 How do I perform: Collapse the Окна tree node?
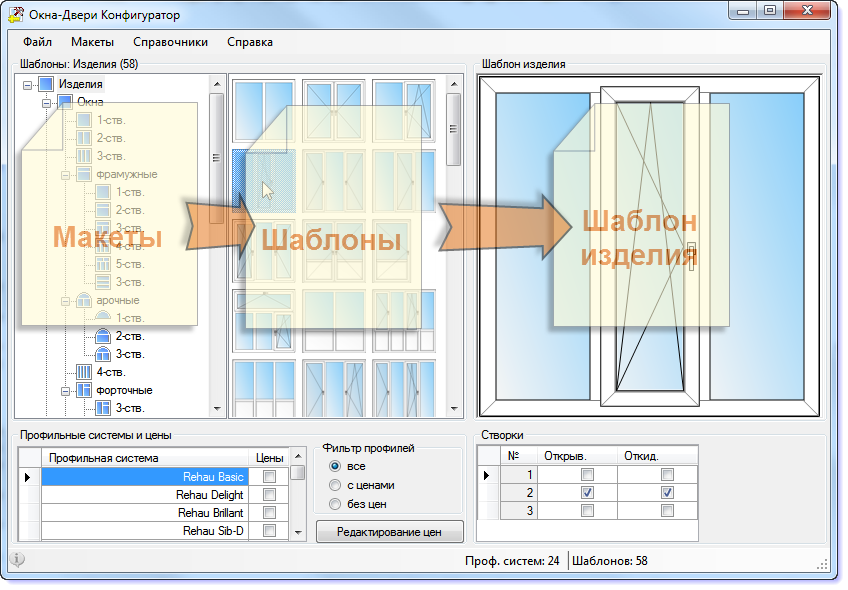[46, 103]
